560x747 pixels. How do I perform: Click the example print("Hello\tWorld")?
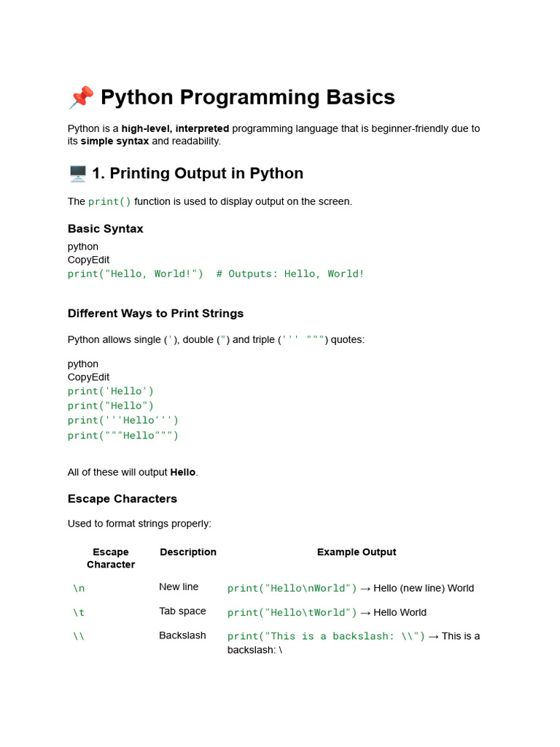pyautogui.click(x=292, y=613)
